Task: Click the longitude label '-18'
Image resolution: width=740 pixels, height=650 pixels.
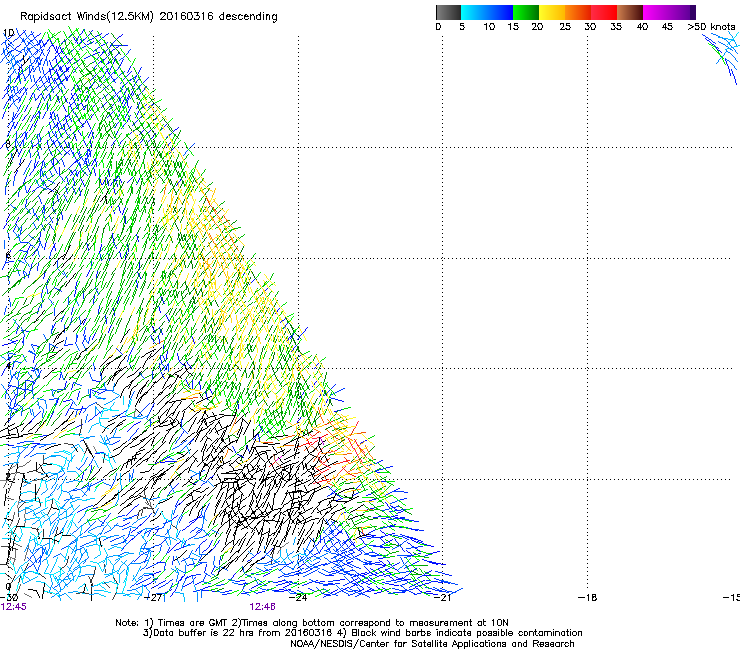Action: (x=588, y=598)
